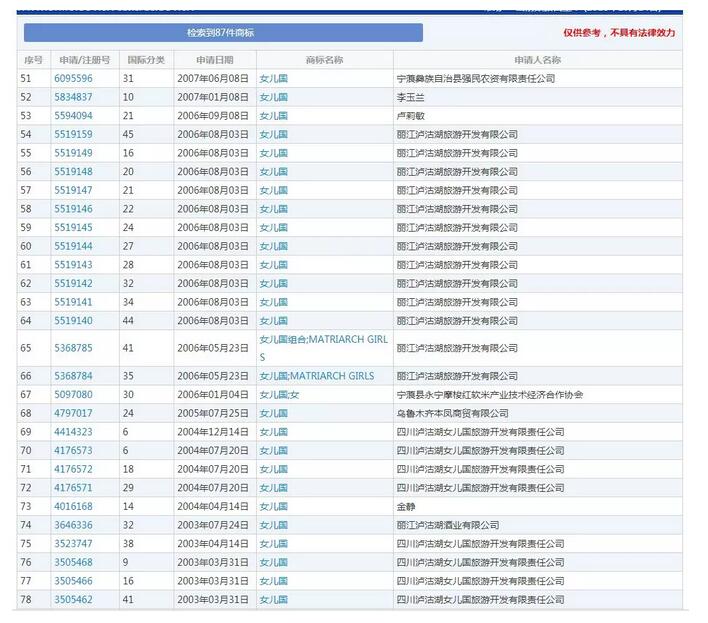Click the '国际分类' column header
This screenshot has width=708, height=623.
point(145,60)
